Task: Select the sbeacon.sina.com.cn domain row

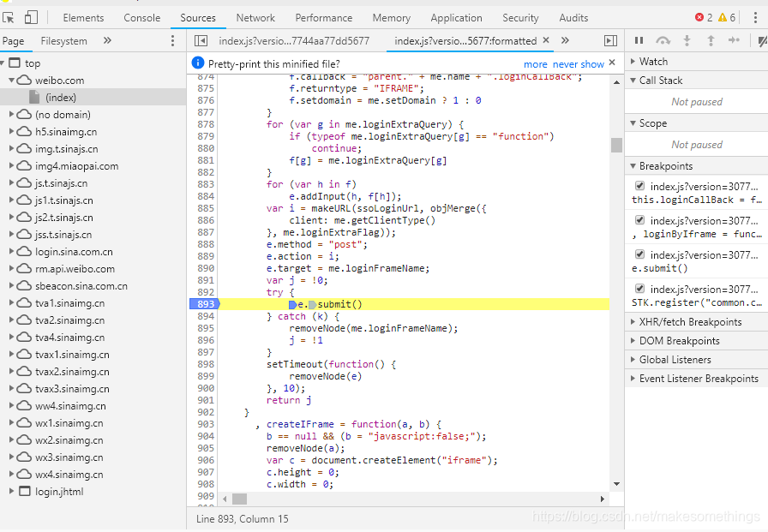Action: tap(93, 286)
